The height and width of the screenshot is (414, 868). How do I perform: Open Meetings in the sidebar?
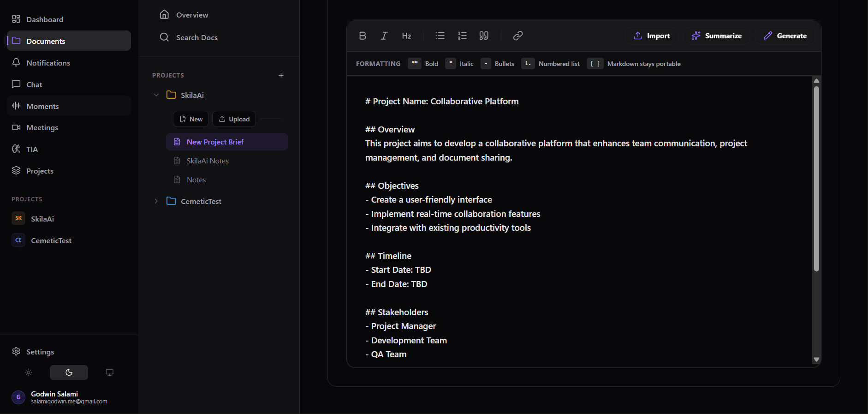coord(69,127)
